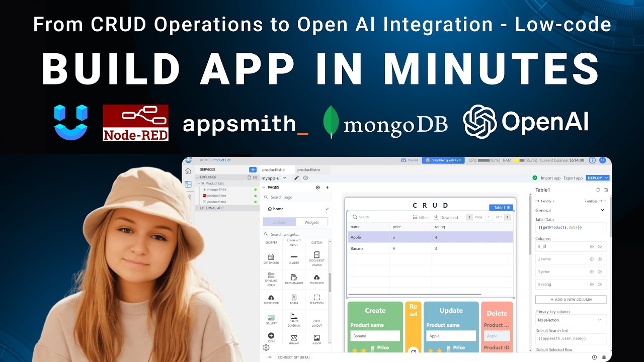Open the Home page via sidebar home icon
The height and width of the screenshot is (362, 644).
click(x=188, y=171)
